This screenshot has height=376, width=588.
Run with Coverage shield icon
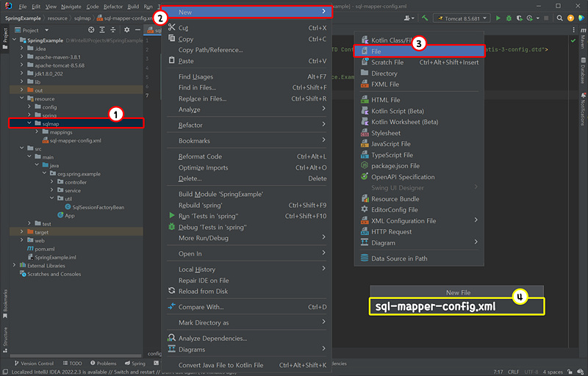click(x=520, y=18)
